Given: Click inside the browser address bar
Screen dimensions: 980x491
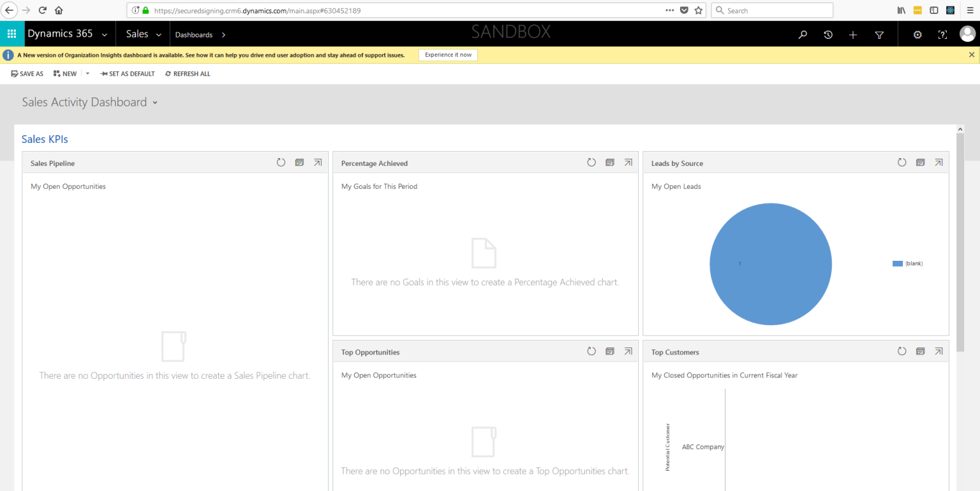Looking at the screenshot, I should point(383,10).
